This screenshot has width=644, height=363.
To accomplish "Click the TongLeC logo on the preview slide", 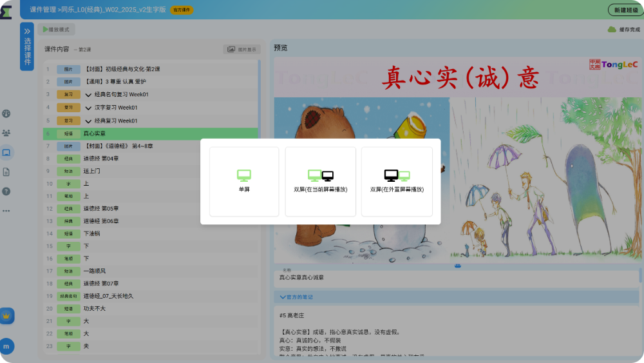I will click(x=613, y=64).
